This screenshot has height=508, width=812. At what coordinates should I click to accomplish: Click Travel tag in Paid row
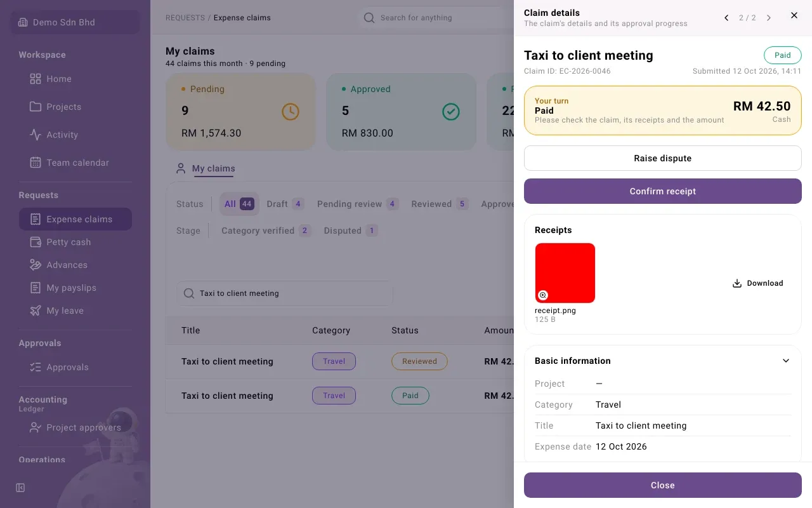click(334, 396)
